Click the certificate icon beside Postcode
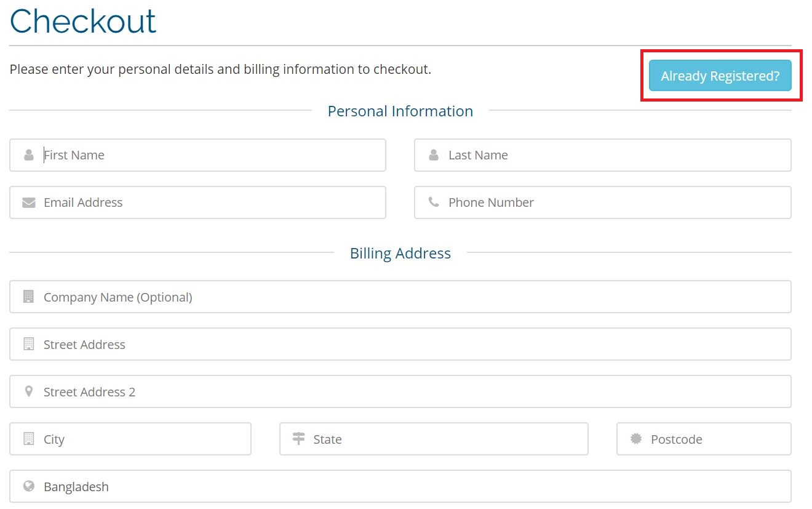The image size is (812, 509). click(635, 439)
